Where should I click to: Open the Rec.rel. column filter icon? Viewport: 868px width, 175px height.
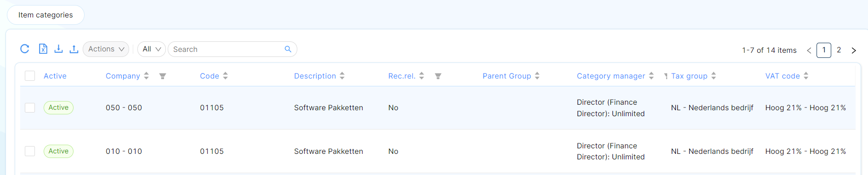pyautogui.click(x=438, y=76)
